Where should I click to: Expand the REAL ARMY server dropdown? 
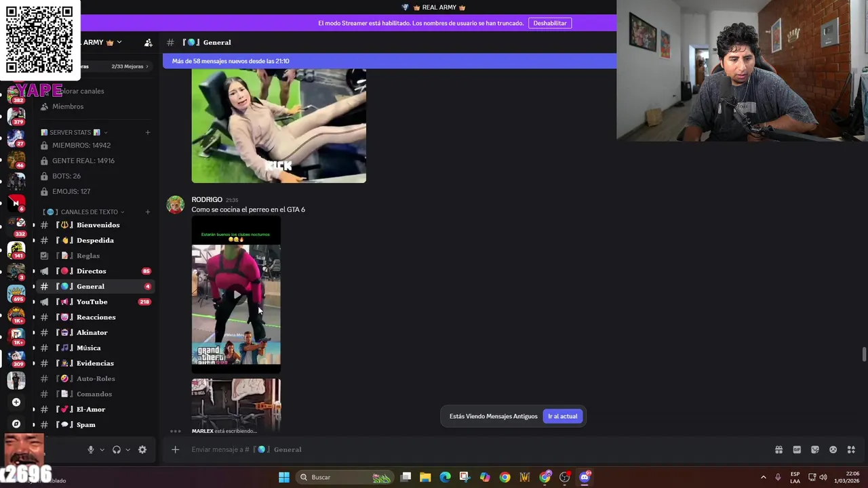[119, 42]
